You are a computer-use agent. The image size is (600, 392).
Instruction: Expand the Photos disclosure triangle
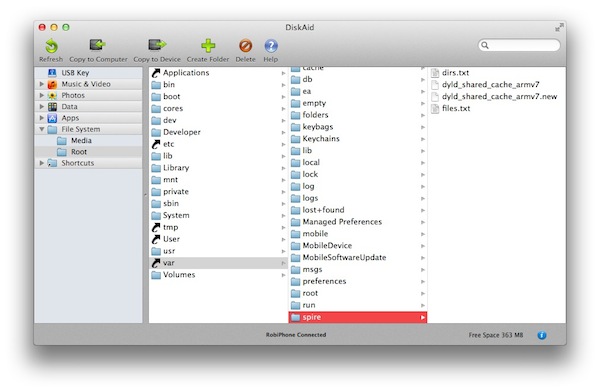coord(42,95)
